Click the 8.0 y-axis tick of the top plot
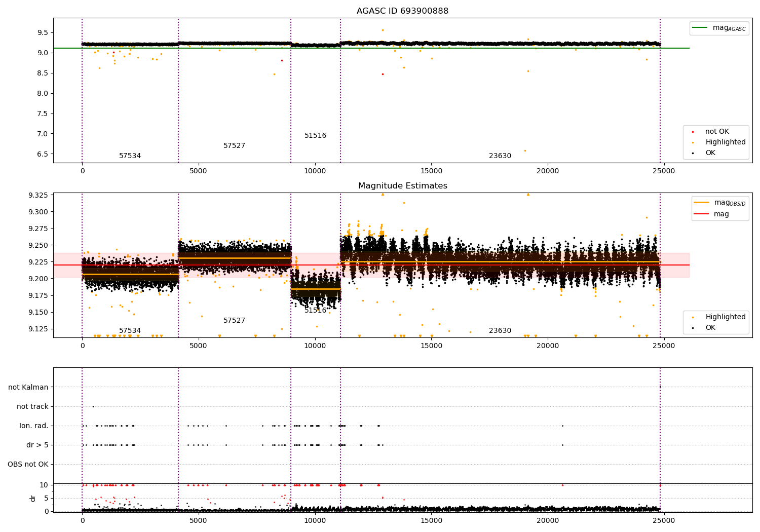 (x=43, y=93)
